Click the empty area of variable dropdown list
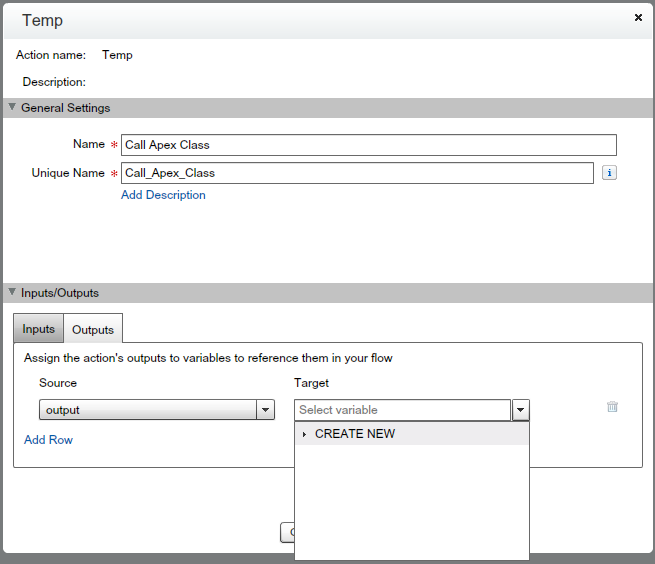Image resolution: width=655 pixels, height=564 pixels. pyautogui.click(x=411, y=500)
